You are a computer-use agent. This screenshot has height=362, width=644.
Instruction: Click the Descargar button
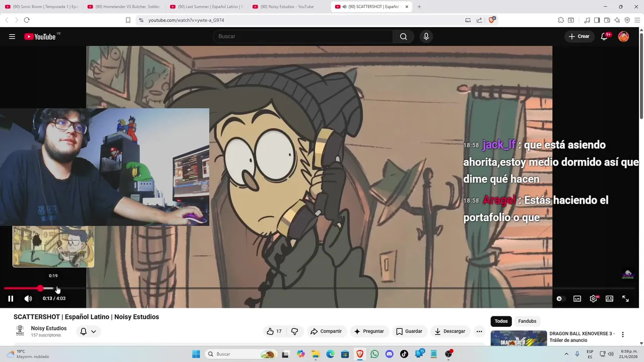click(x=450, y=331)
